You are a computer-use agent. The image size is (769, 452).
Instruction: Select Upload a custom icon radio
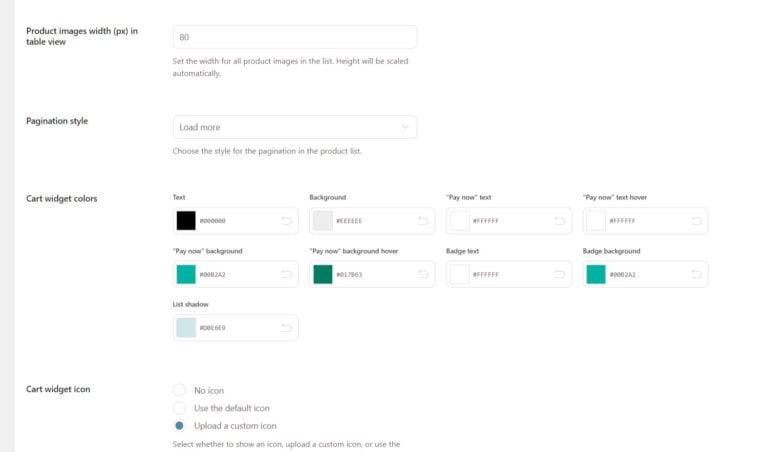tap(179, 426)
